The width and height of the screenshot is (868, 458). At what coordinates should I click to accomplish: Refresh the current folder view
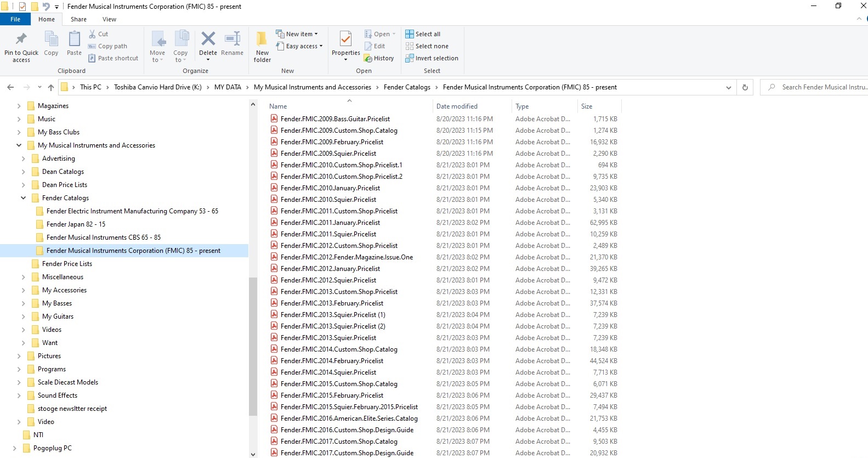745,87
